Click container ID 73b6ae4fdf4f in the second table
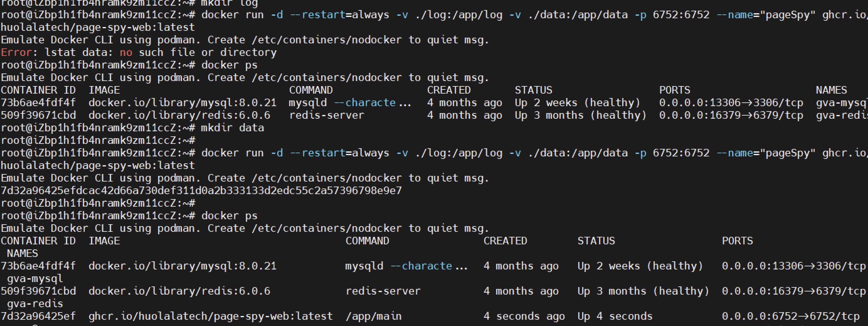This screenshot has width=868, height=326. pyautogui.click(x=38, y=266)
